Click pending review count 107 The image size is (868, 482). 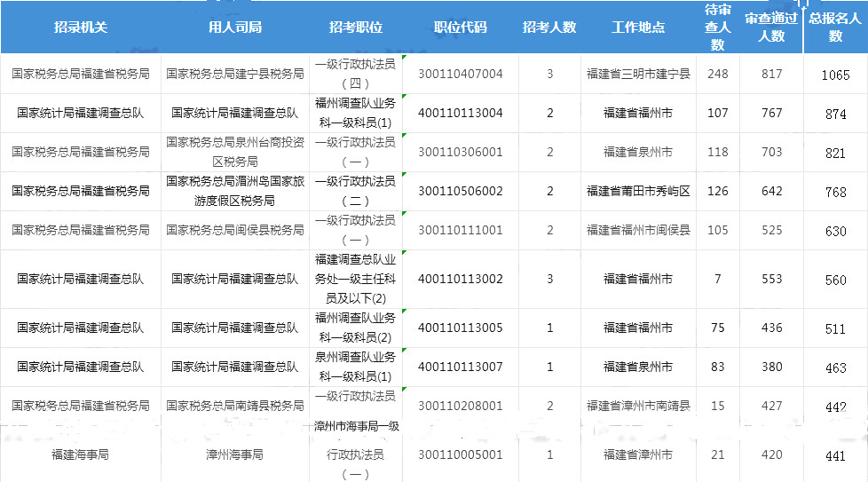tap(718, 113)
